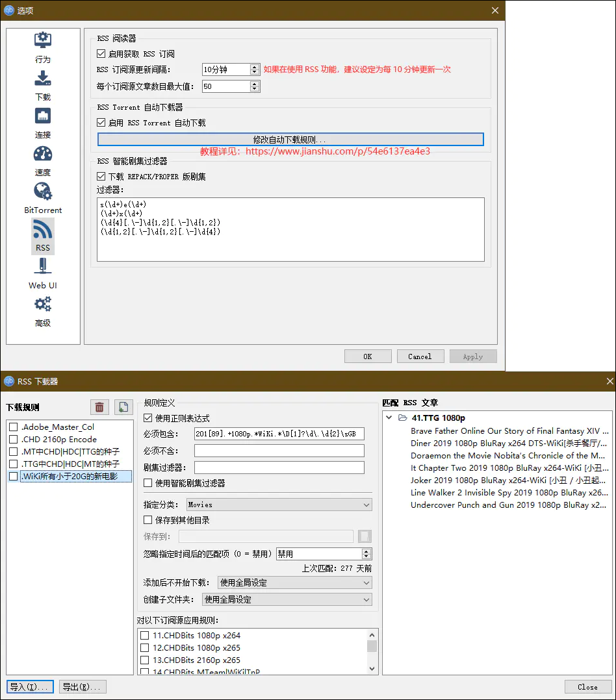Disable 启用获取 RSS 订阅 checkbox
The height and width of the screenshot is (700, 616).
click(101, 54)
